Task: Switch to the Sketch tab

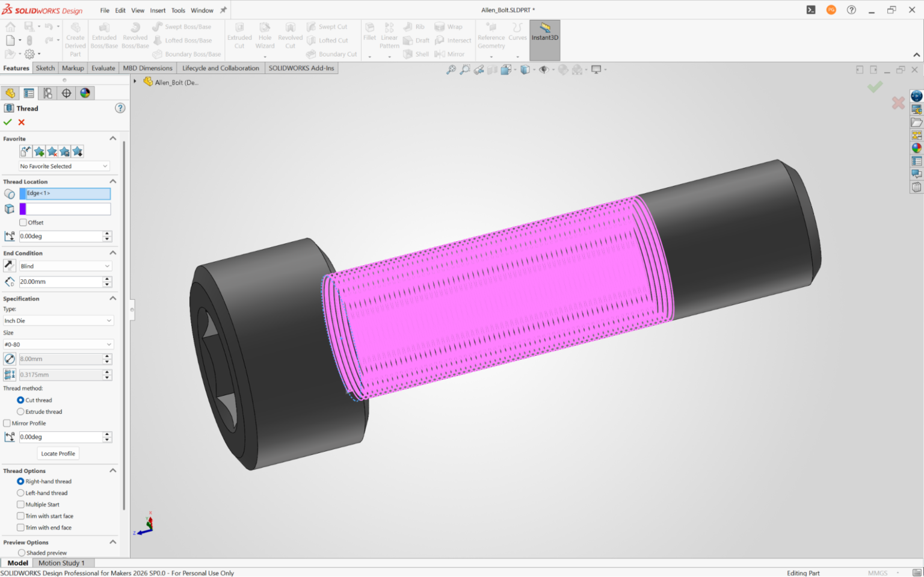Action: point(45,68)
